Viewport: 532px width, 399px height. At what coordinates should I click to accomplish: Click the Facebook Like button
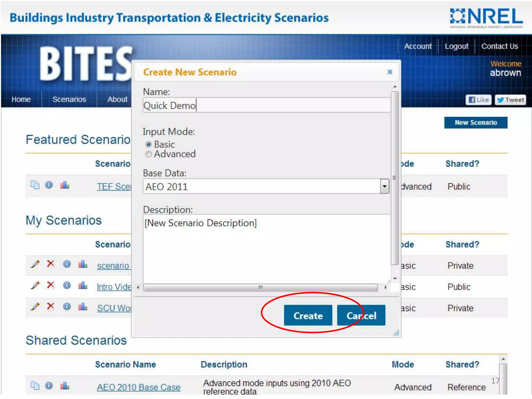pos(478,100)
